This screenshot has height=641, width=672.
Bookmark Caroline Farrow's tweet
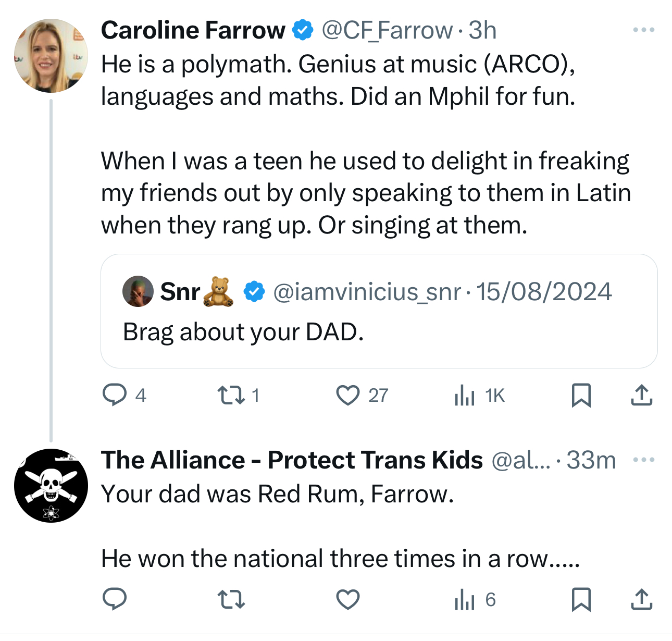(x=581, y=395)
